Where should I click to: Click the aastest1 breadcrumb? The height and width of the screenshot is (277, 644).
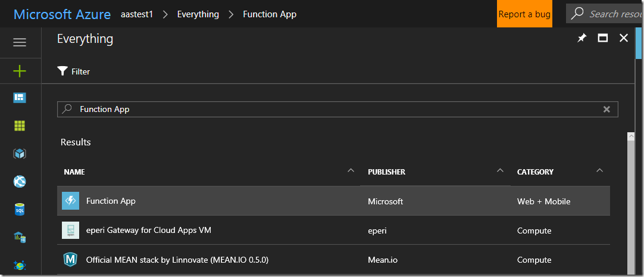click(137, 14)
